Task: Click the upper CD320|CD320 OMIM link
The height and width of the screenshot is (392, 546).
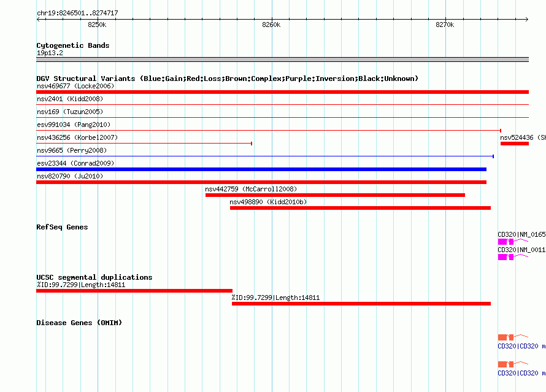Action: [521, 346]
